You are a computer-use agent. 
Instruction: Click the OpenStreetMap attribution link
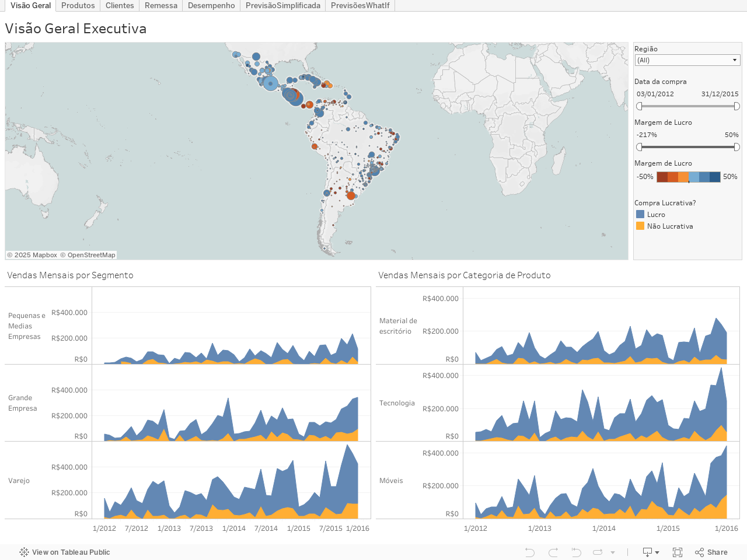pyautogui.click(x=88, y=255)
